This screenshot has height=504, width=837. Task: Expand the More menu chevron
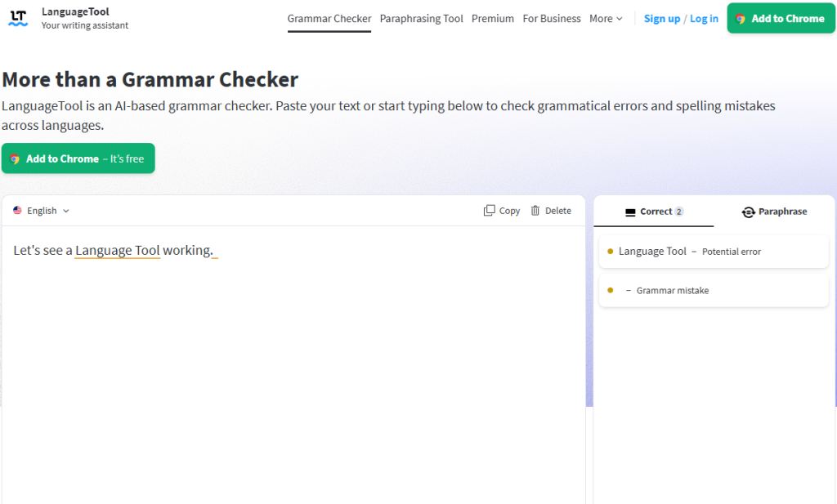pyautogui.click(x=620, y=19)
